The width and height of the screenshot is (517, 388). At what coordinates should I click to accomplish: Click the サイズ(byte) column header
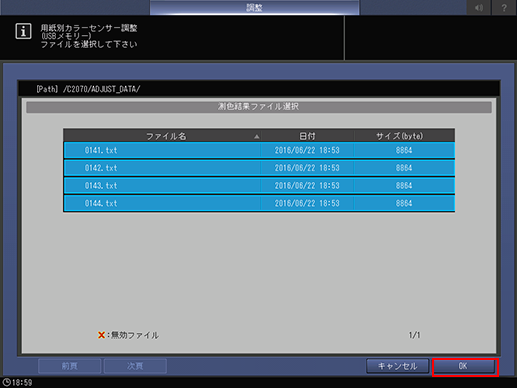pos(404,136)
